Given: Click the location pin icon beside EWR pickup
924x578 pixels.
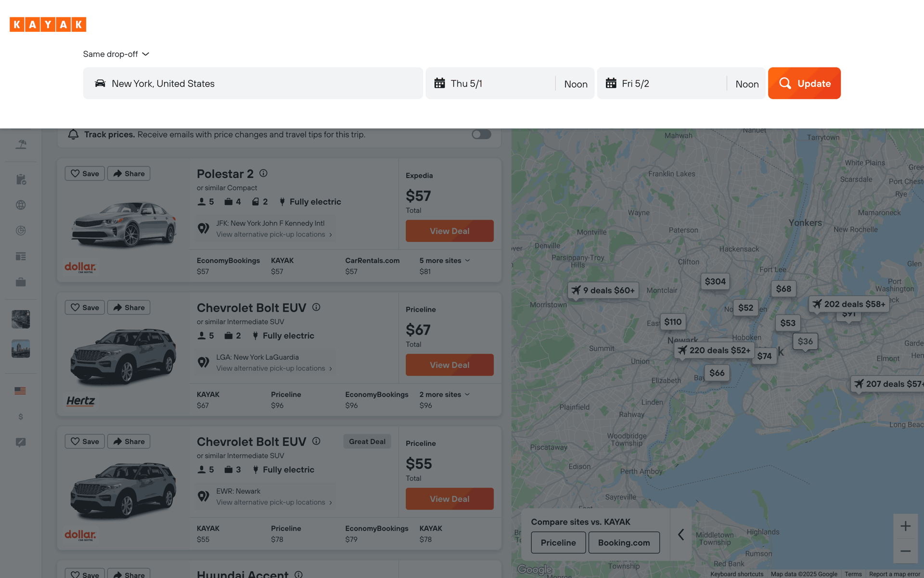Looking at the screenshot, I should click(x=204, y=496).
